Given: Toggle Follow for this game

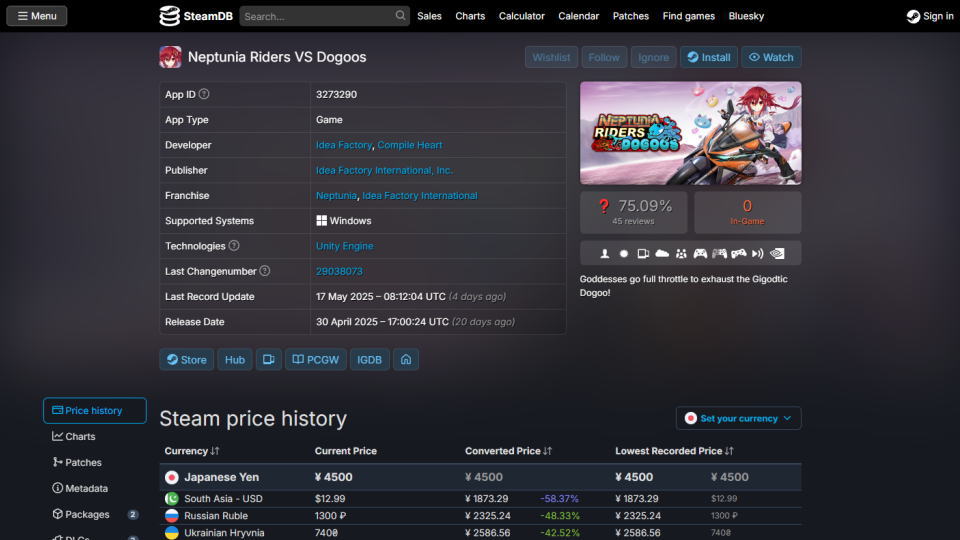Looking at the screenshot, I should 604,57.
